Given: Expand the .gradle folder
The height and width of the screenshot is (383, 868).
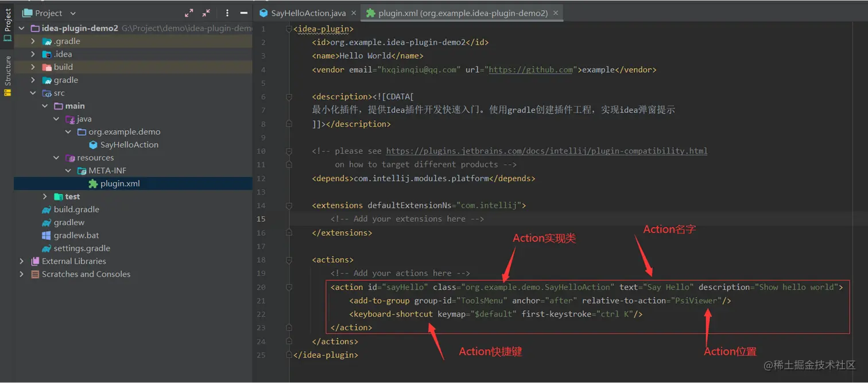Looking at the screenshot, I should point(33,41).
